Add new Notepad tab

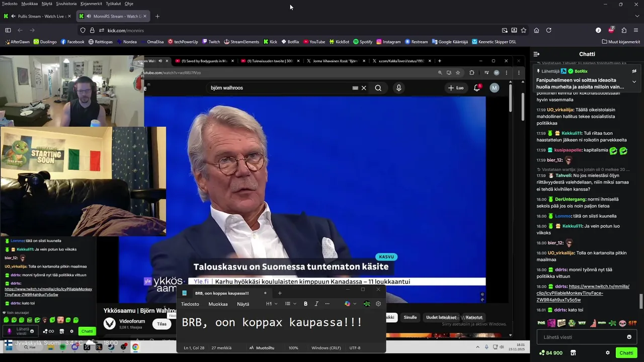point(280,293)
